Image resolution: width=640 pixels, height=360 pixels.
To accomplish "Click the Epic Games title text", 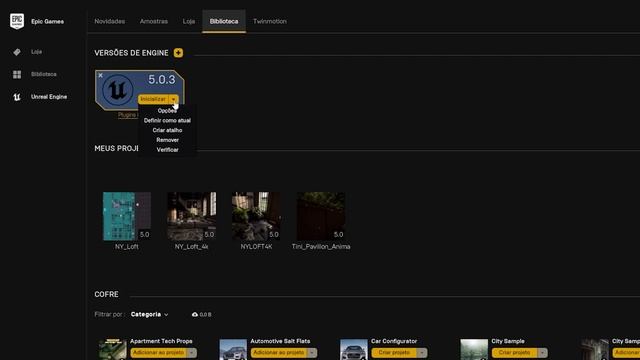I will coord(47,22).
